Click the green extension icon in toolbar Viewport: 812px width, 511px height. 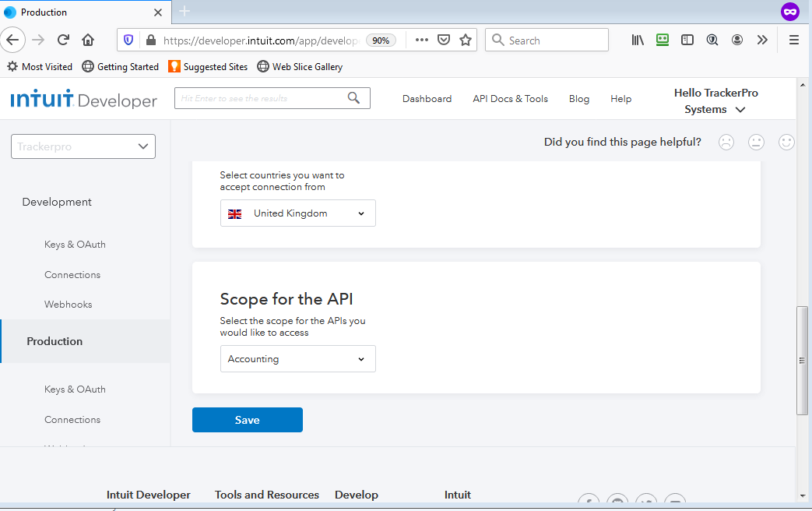[x=663, y=40]
